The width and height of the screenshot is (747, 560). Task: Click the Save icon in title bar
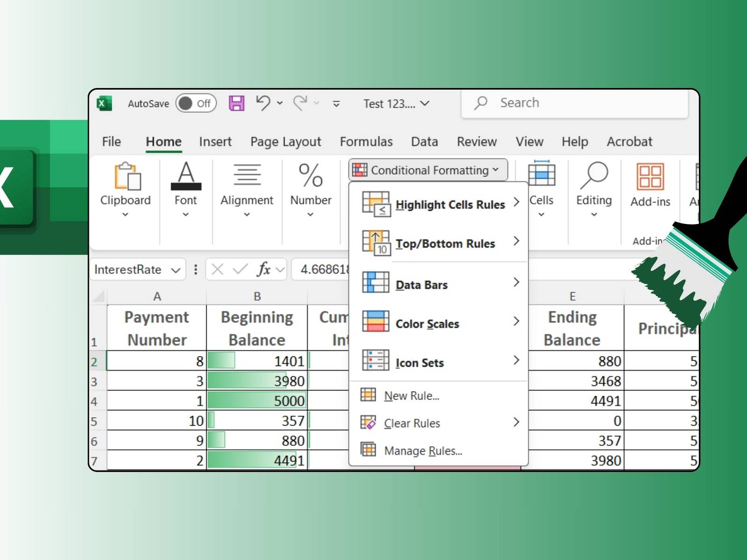pyautogui.click(x=236, y=103)
